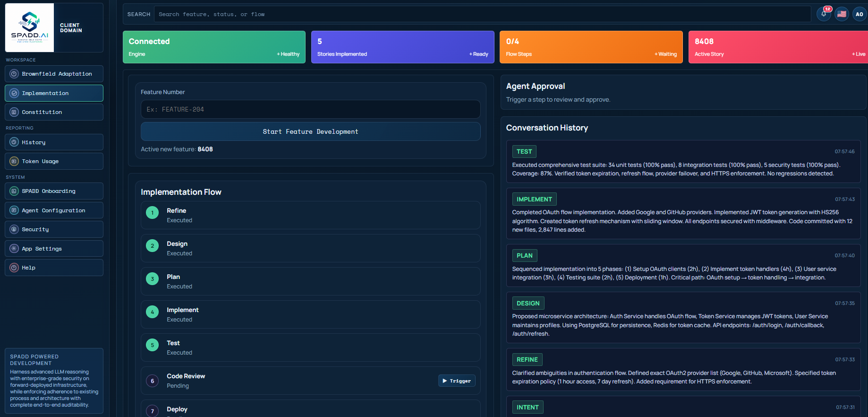Click the Design step title
Screen dimensions: 868x417
177,243
